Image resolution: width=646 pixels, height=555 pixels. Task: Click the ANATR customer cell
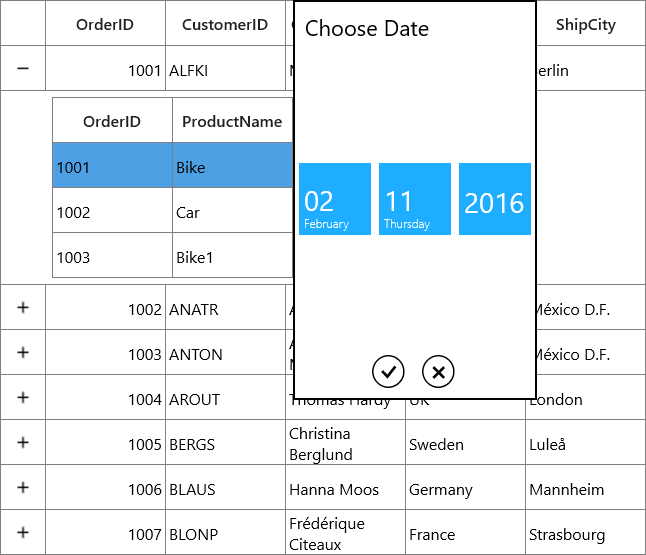click(x=225, y=307)
